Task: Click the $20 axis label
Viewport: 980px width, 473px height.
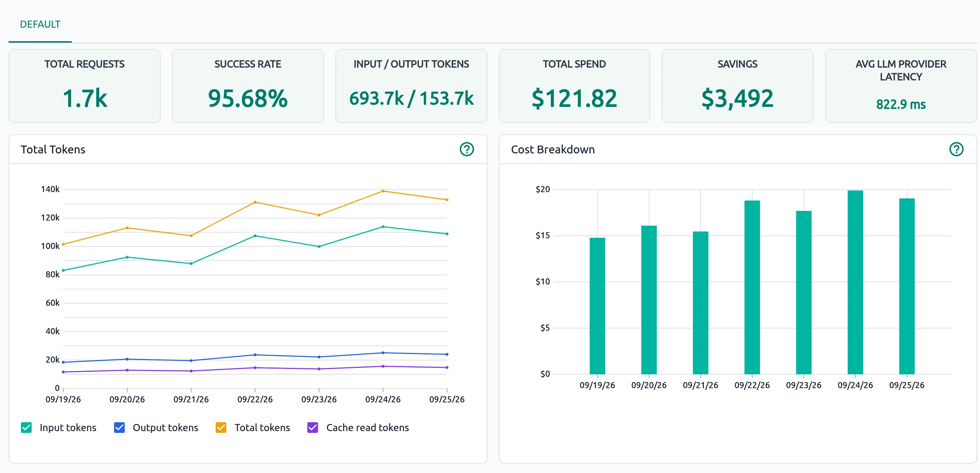Action: pyautogui.click(x=543, y=189)
